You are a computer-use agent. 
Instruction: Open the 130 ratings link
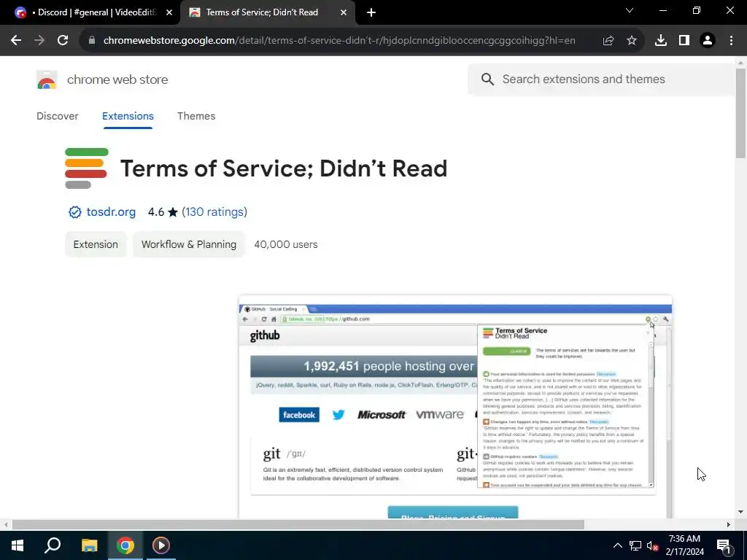tap(214, 212)
